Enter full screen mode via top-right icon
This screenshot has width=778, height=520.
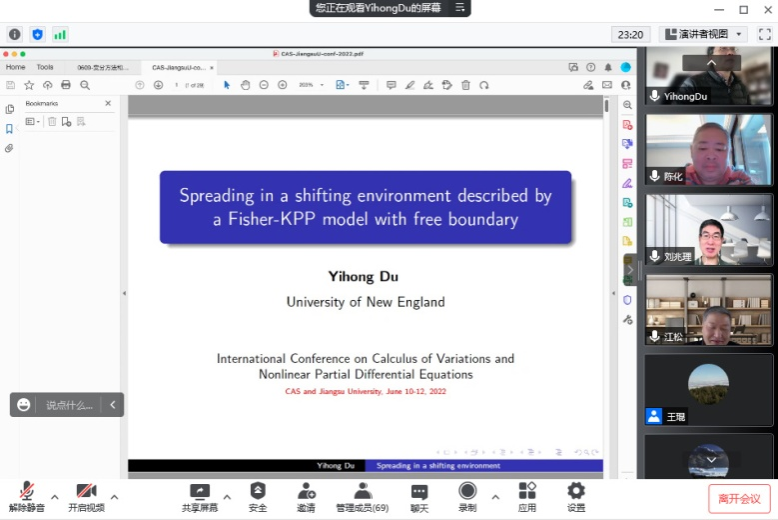tap(764, 34)
